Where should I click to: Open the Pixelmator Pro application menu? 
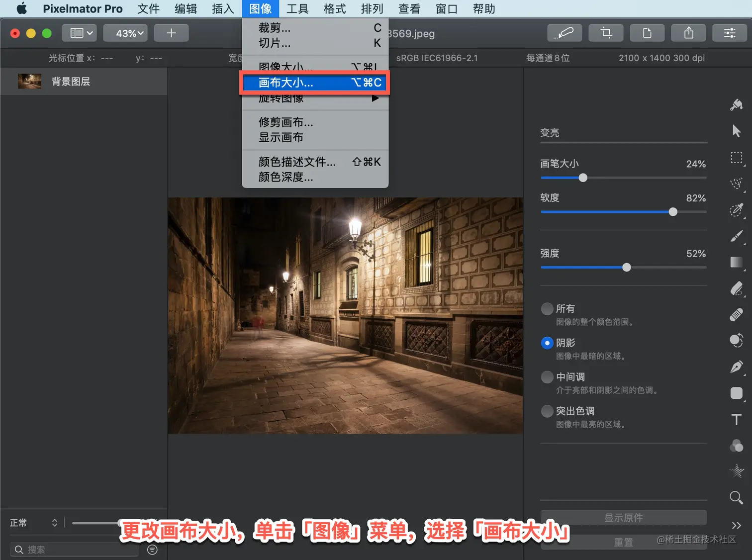tap(83, 8)
